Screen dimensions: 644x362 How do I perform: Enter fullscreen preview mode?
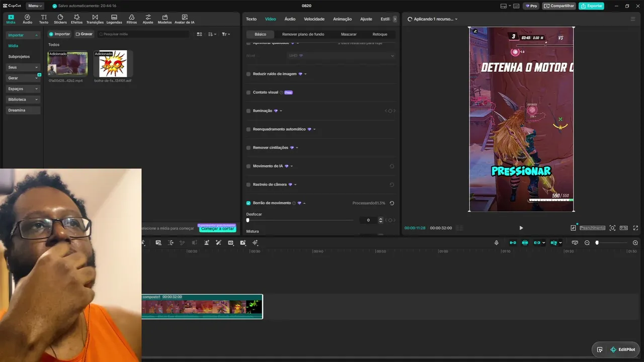pos(635,228)
